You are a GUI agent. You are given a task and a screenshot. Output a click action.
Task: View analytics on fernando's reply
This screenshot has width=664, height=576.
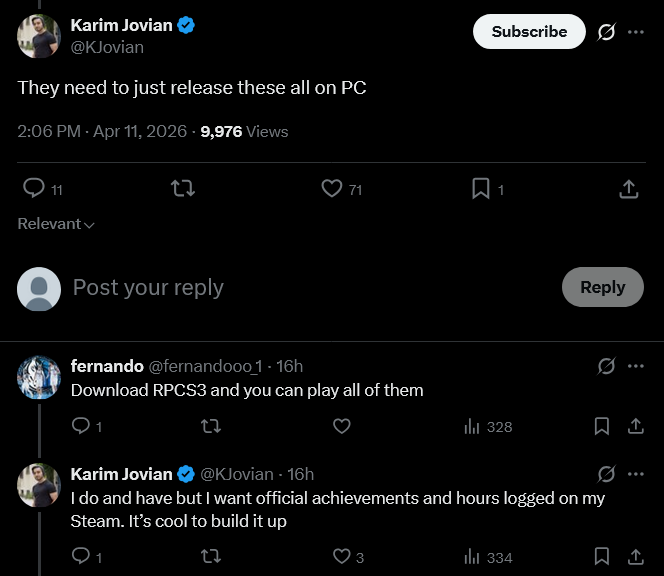488,426
